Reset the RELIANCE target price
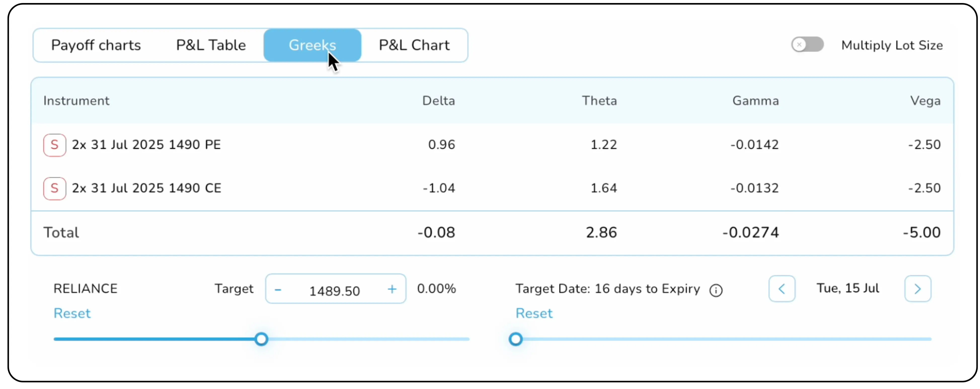This screenshot has width=980, height=389. (72, 313)
